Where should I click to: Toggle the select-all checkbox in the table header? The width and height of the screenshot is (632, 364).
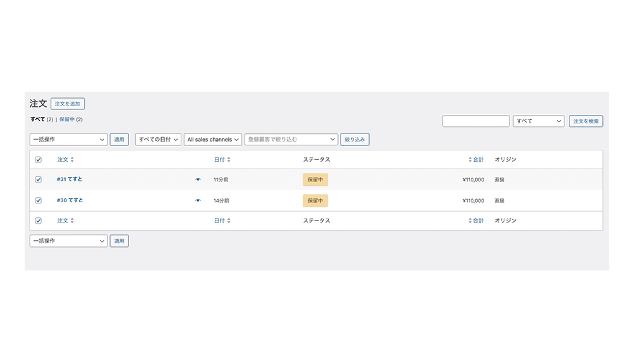(x=39, y=160)
